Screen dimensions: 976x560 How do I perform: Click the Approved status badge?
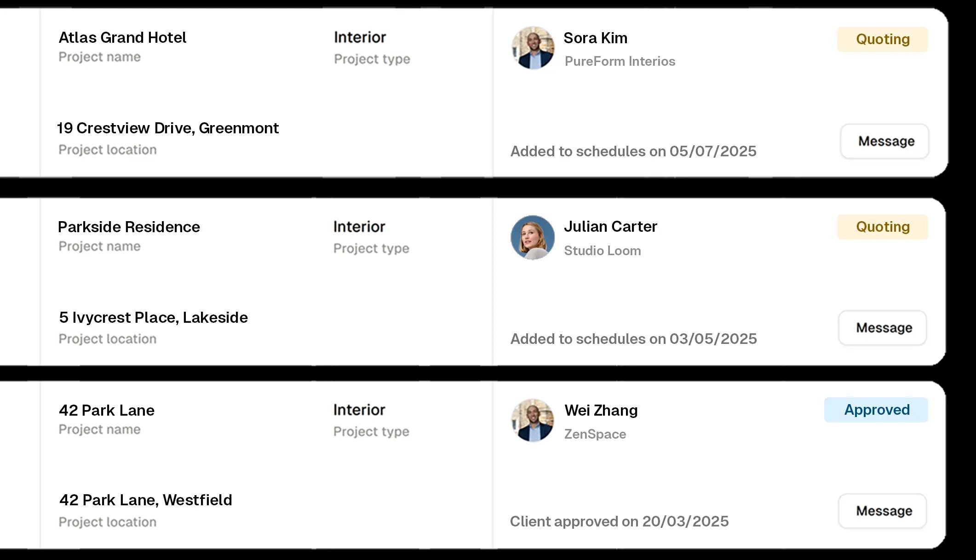tap(876, 410)
